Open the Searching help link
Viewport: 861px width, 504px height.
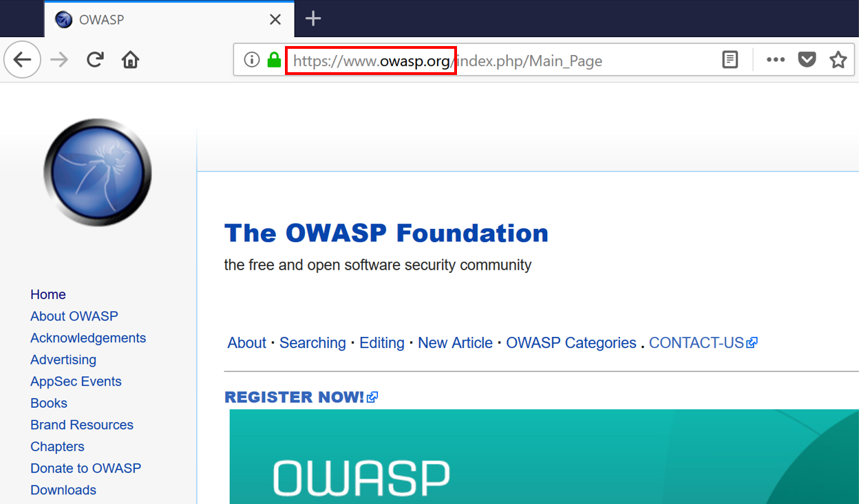[312, 343]
